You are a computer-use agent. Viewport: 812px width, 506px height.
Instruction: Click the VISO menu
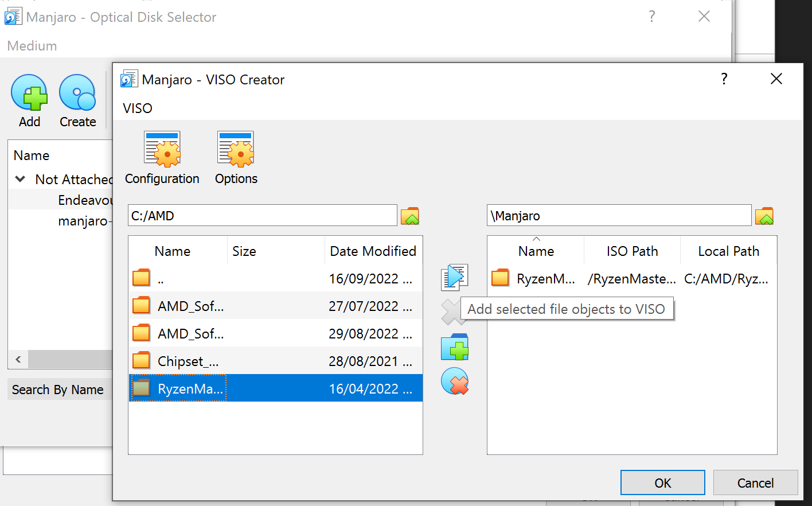click(x=138, y=108)
